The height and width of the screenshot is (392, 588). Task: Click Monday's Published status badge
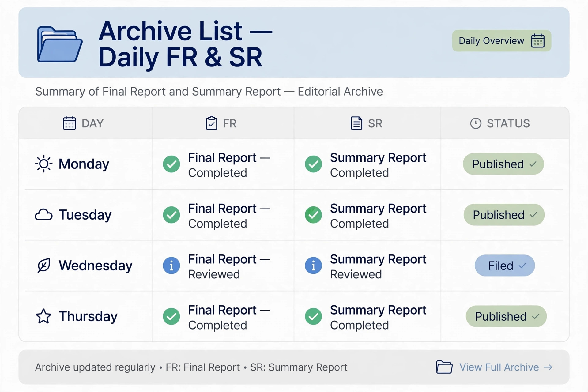[x=503, y=164]
